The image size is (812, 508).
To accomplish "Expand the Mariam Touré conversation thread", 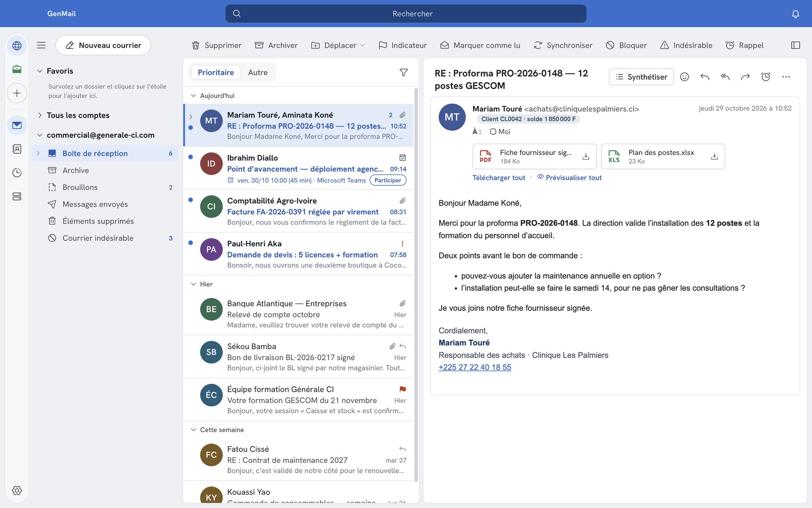I will tap(191, 117).
